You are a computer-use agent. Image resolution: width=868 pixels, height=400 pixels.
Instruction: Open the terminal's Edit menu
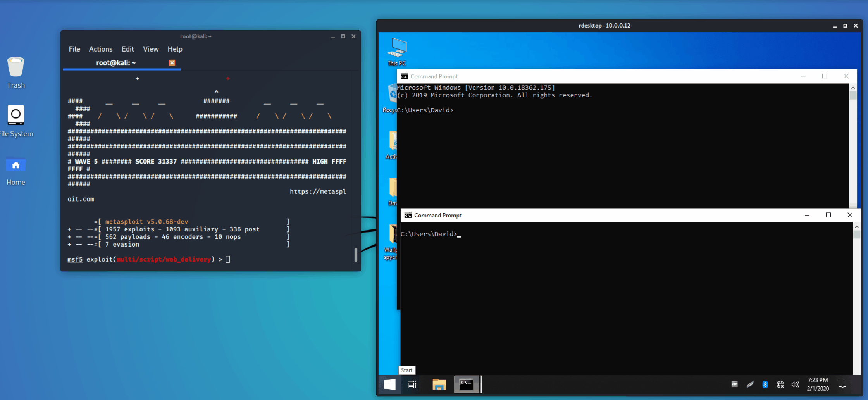(127, 49)
